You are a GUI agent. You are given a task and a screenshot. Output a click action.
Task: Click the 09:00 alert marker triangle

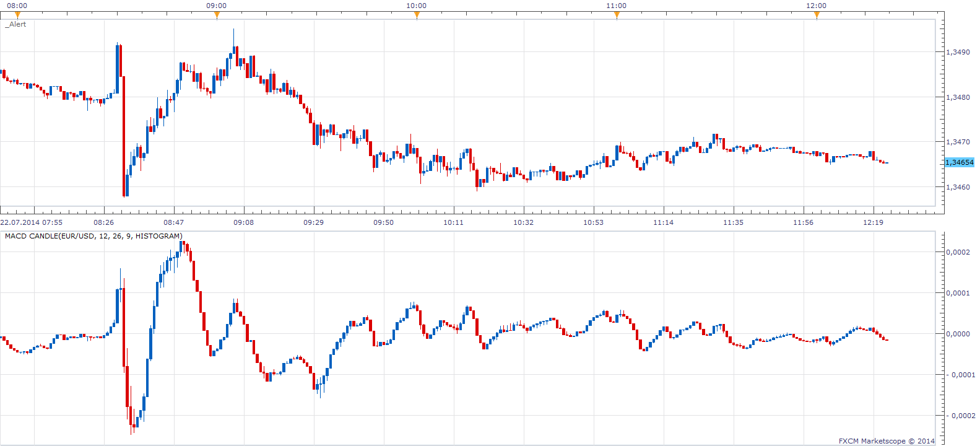[x=217, y=15]
